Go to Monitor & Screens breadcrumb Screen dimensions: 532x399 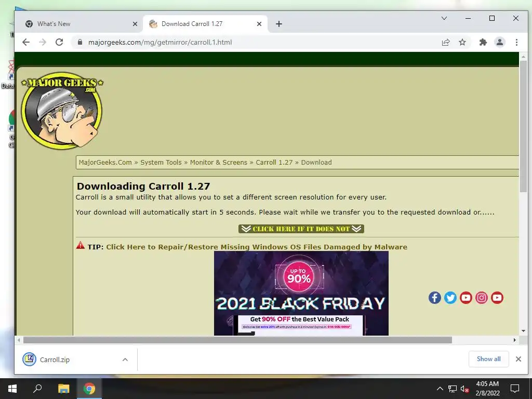click(x=219, y=163)
